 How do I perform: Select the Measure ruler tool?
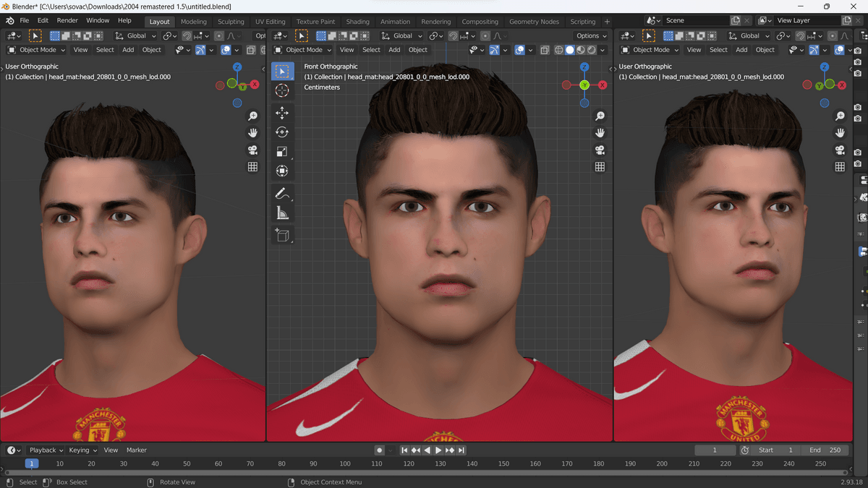click(x=282, y=213)
